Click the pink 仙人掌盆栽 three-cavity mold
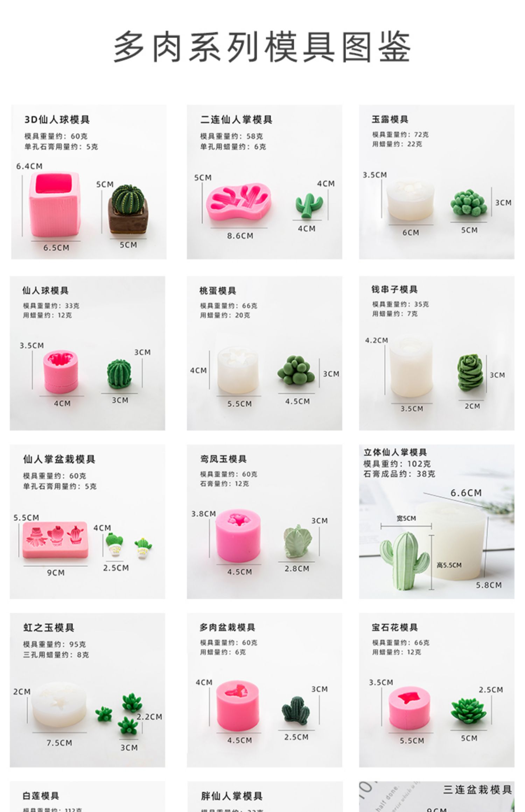525x812 pixels. (x=55, y=540)
